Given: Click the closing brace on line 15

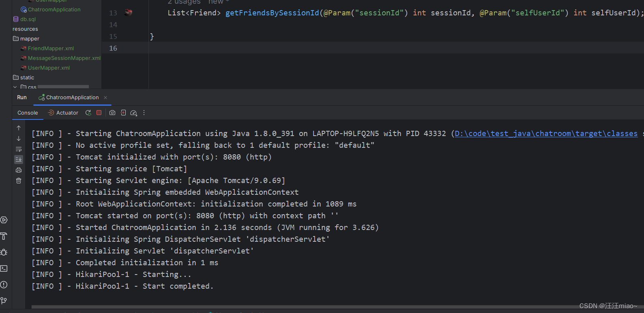Looking at the screenshot, I should (152, 36).
